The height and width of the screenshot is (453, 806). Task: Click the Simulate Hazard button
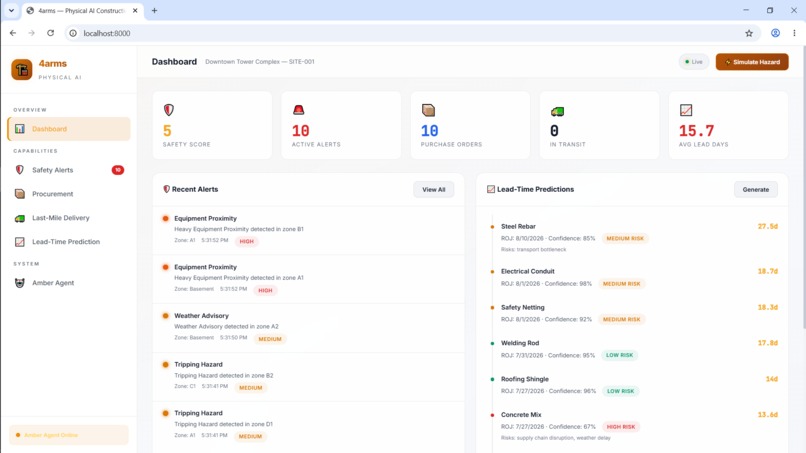tap(752, 62)
